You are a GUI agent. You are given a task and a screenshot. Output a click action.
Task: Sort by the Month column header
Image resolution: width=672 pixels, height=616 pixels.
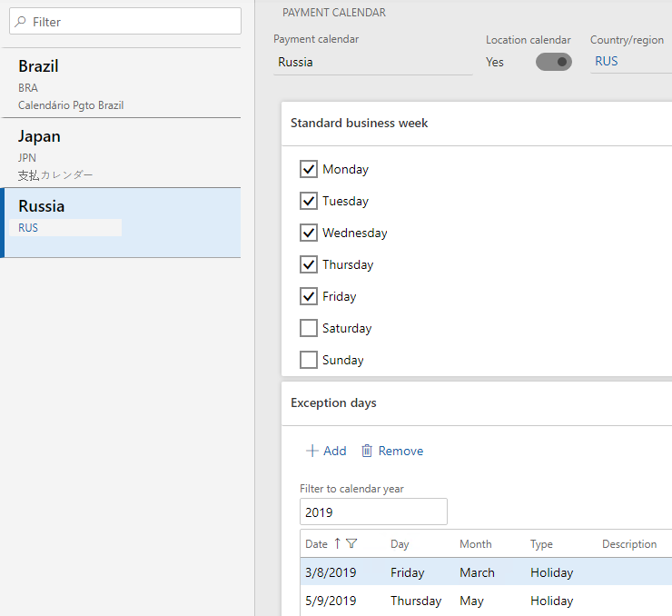pos(476,544)
